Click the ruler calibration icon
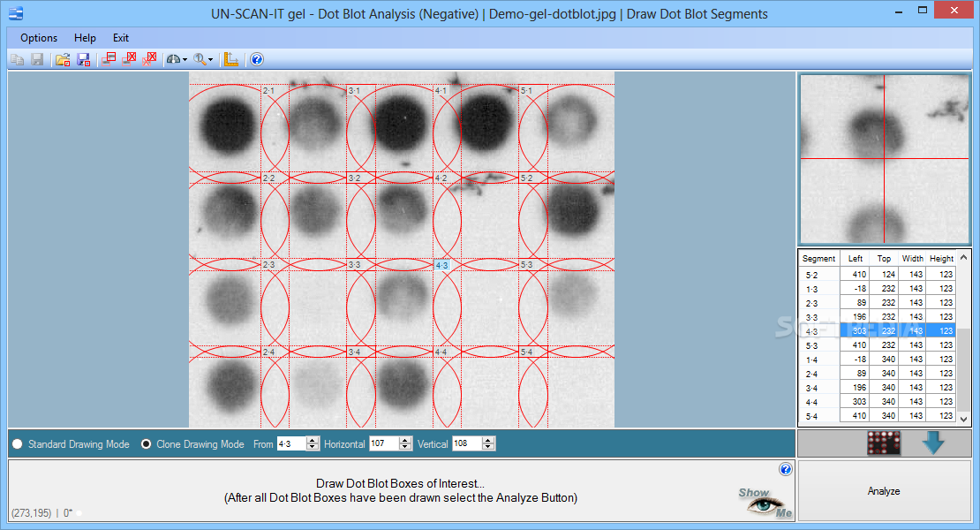Viewport: 980px width, 530px height. (x=231, y=59)
